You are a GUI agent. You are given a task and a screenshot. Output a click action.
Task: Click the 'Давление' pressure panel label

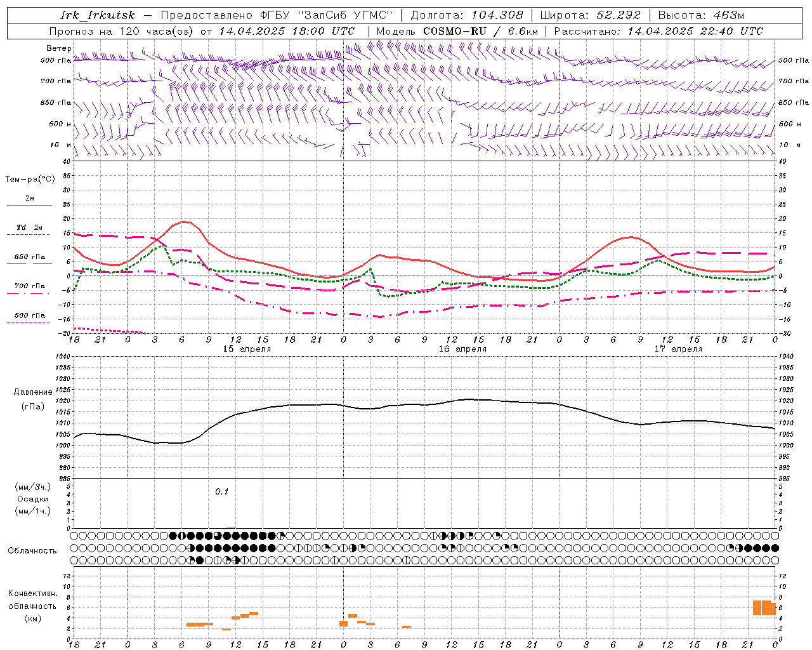point(33,392)
